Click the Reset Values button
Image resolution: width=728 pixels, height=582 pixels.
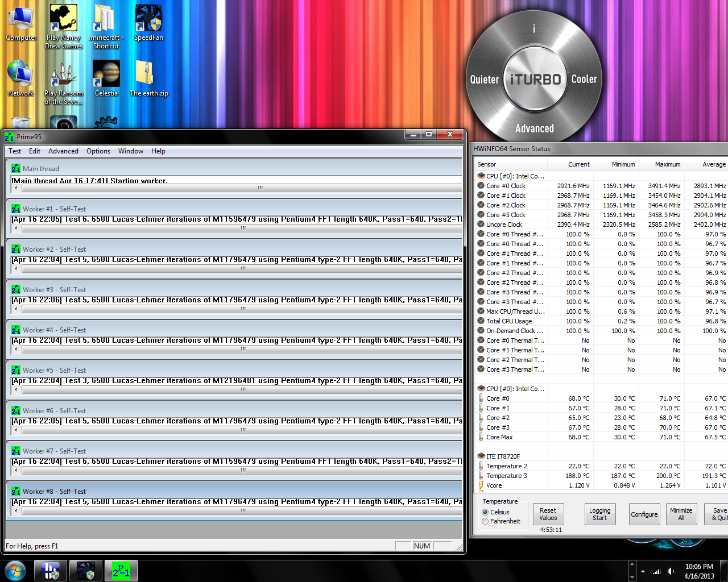coord(548,514)
